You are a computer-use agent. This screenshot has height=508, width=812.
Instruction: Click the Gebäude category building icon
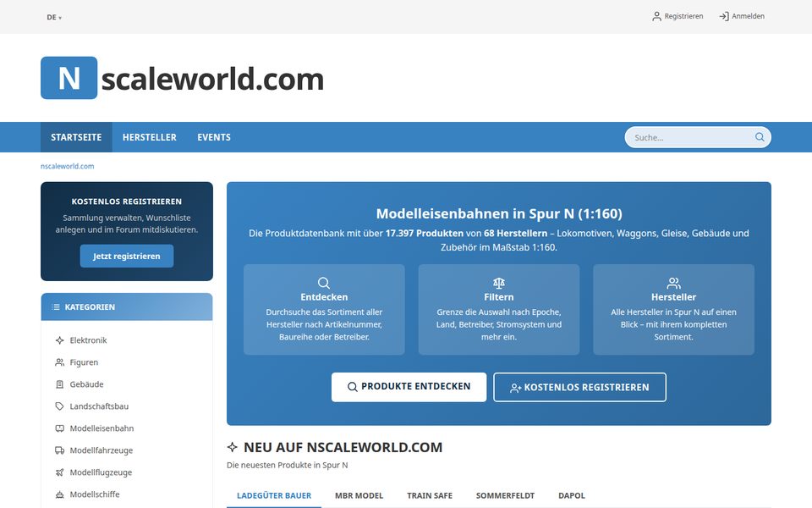[59, 384]
